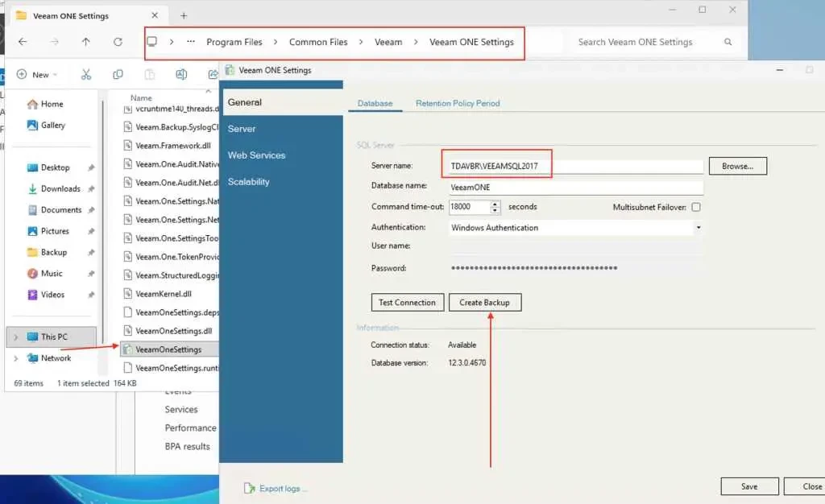Screen dimensions: 825x504
Task: Open a new Explorer tab
Action: [184, 16]
